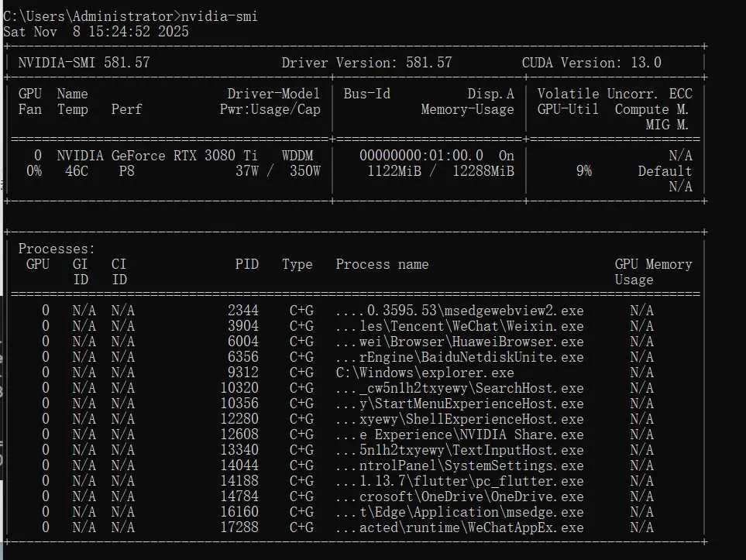Click the NVIDIA-SMI version number 581.57

(x=128, y=62)
